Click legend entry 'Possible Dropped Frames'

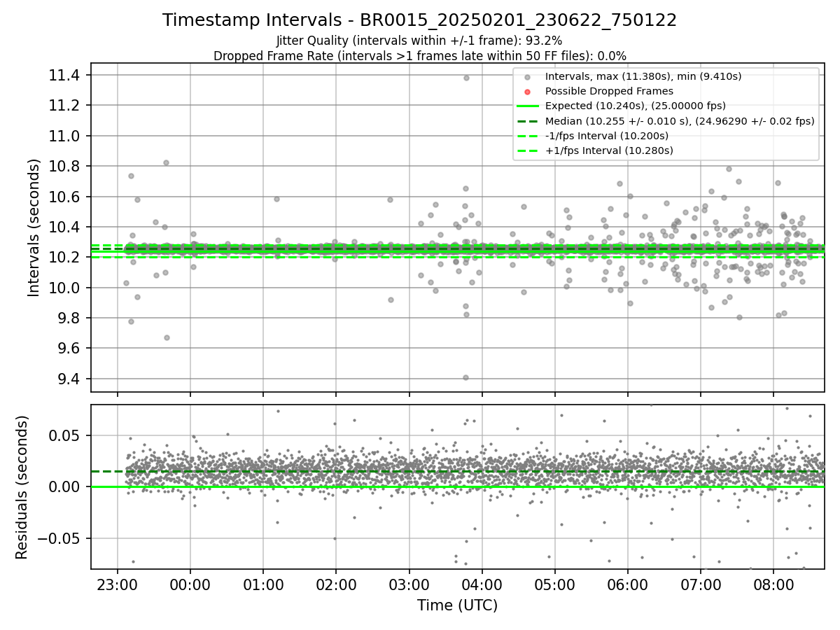click(609, 91)
